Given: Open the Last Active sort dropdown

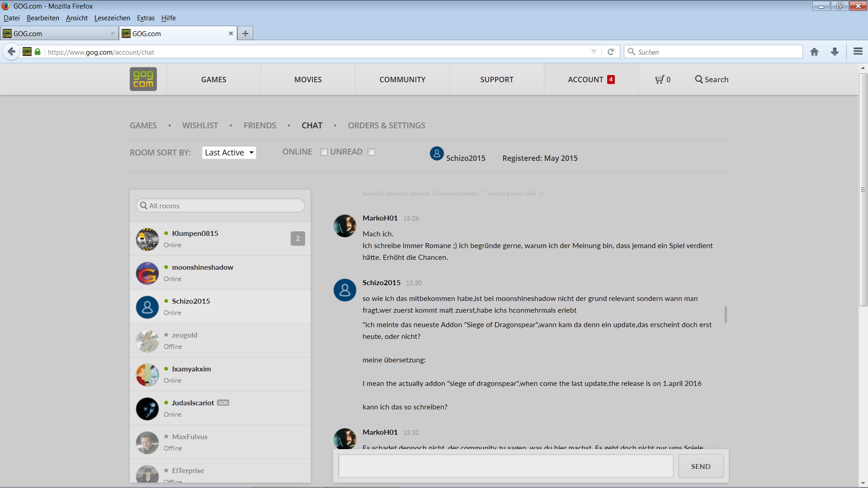Looking at the screenshot, I should [229, 153].
